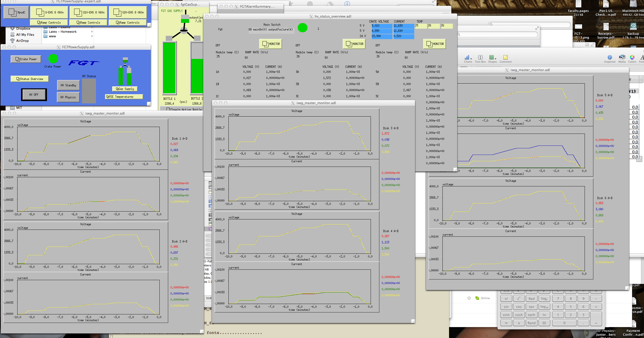The width and height of the screenshot is (644, 338).
Task: Select Dropbox in the Finder sidebar
Action: [23, 29]
